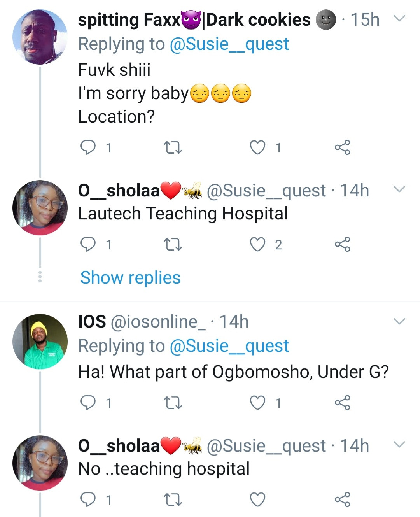Retweet the IOS Ogbomosho tweet
Image resolution: width=420 pixels, height=517 pixels.
[x=172, y=403]
